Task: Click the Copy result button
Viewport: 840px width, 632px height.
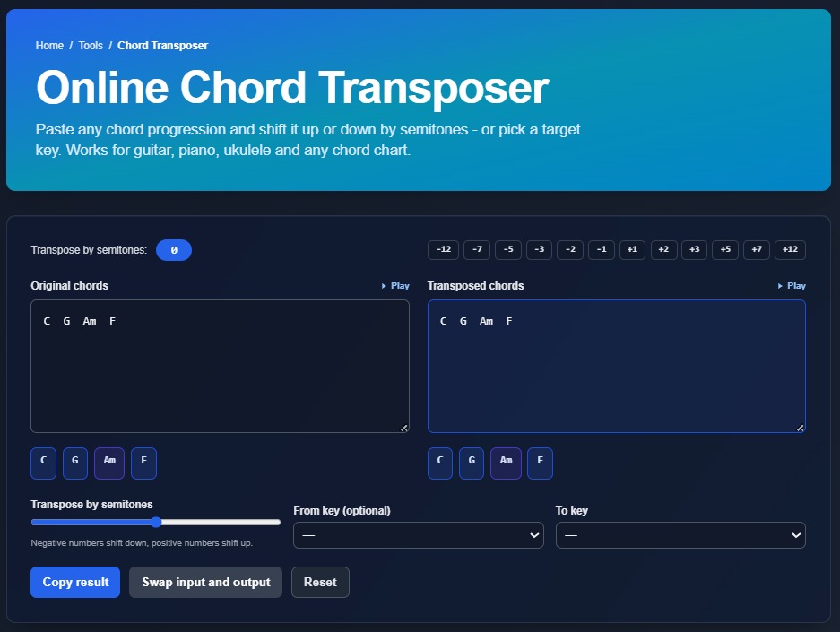Action: pos(74,582)
